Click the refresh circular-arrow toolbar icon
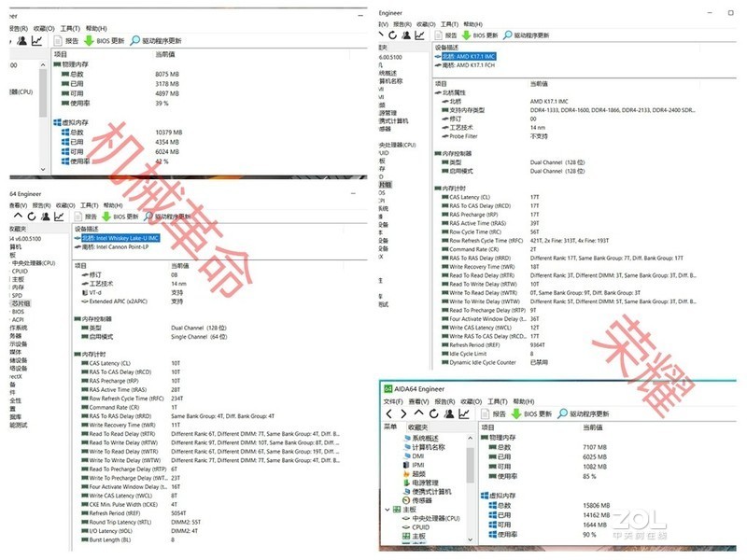The width and height of the screenshot is (747, 560). pos(431,414)
